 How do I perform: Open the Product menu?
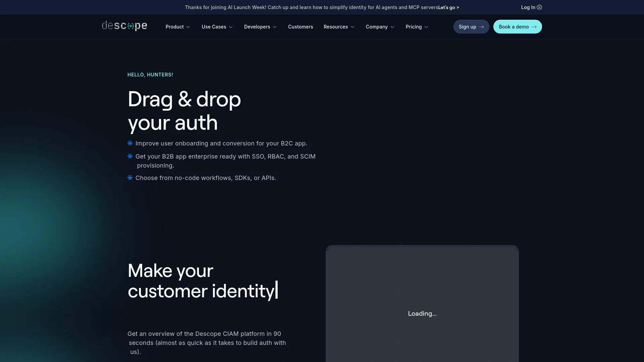pyautogui.click(x=178, y=27)
